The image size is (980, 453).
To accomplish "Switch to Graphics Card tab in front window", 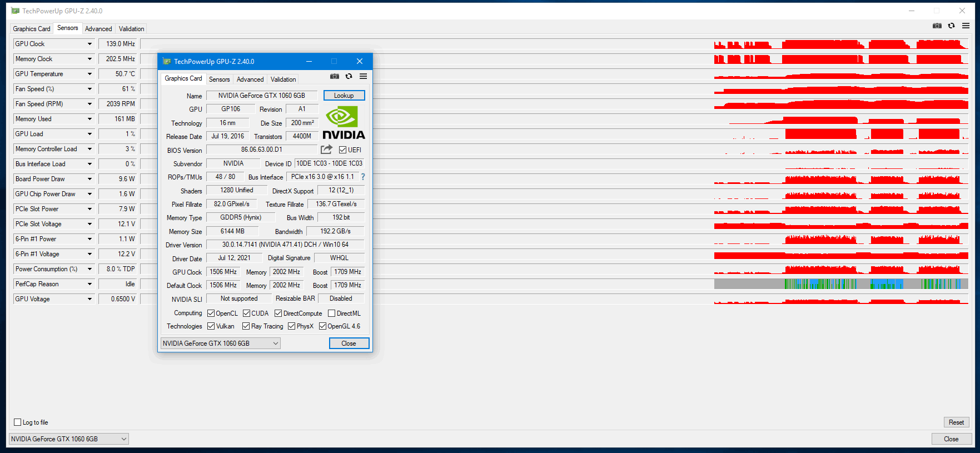I will [183, 78].
